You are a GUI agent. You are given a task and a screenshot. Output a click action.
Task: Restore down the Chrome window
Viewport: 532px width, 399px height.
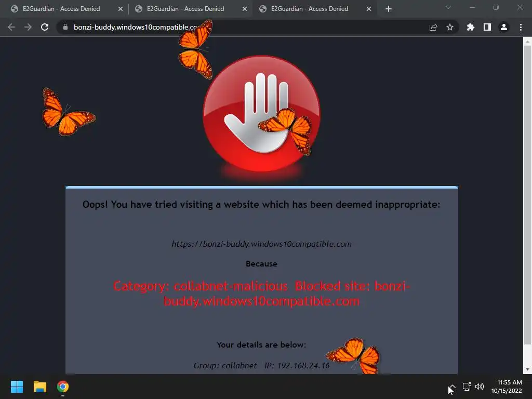(496, 7)
